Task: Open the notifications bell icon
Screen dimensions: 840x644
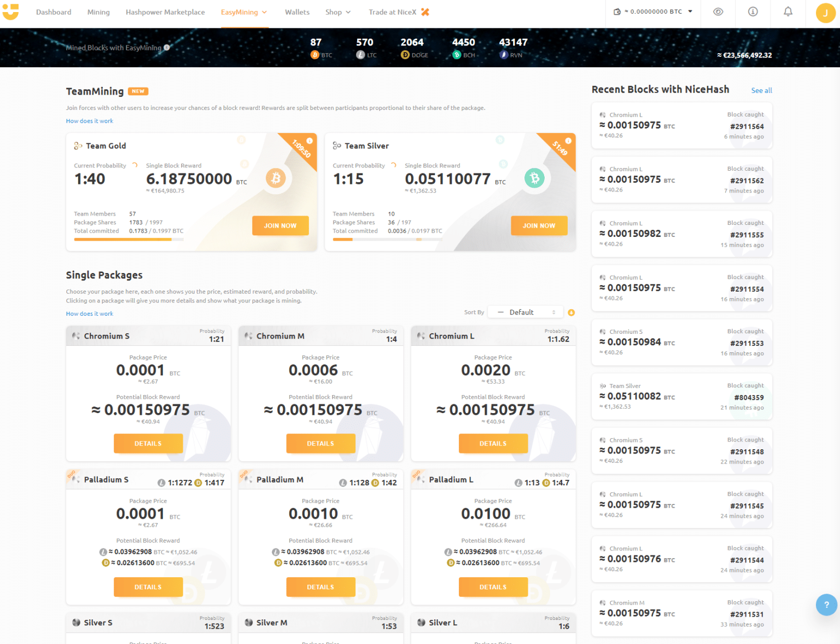Action: click(787, 11)
